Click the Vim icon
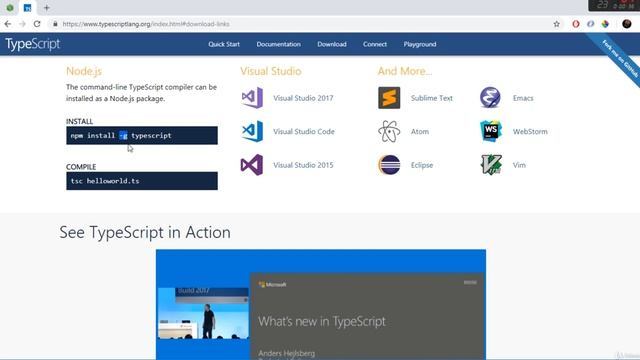 (491, 165)
